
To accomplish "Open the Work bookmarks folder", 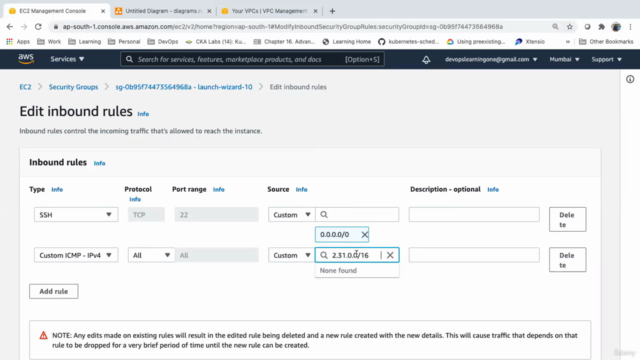I will pyautogui.click(x=49, y=42).
